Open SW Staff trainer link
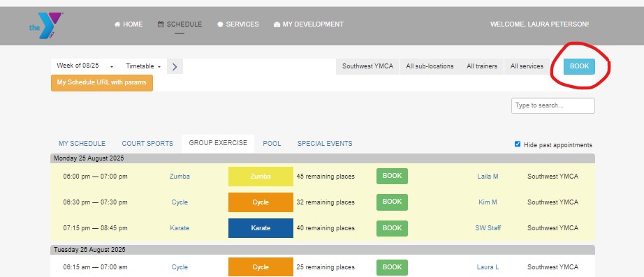The image size is (644, 277). (x=488, y=228)
